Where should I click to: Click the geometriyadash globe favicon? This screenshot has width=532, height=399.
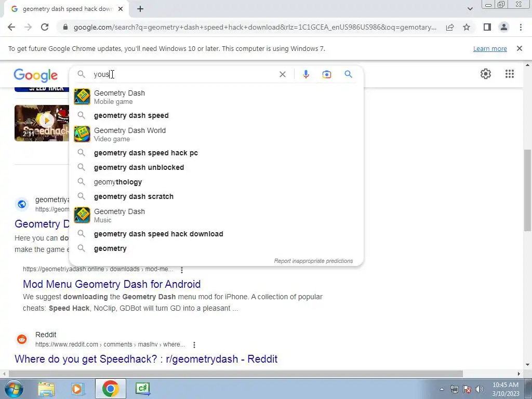(x=22, y=204)
